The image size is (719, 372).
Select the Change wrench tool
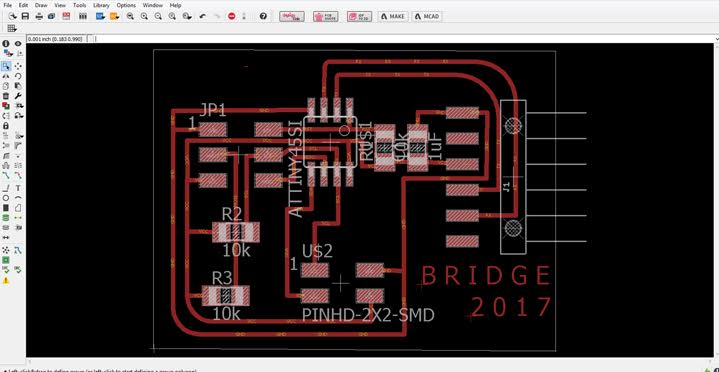pyautogui.click(x=18, y=96)
